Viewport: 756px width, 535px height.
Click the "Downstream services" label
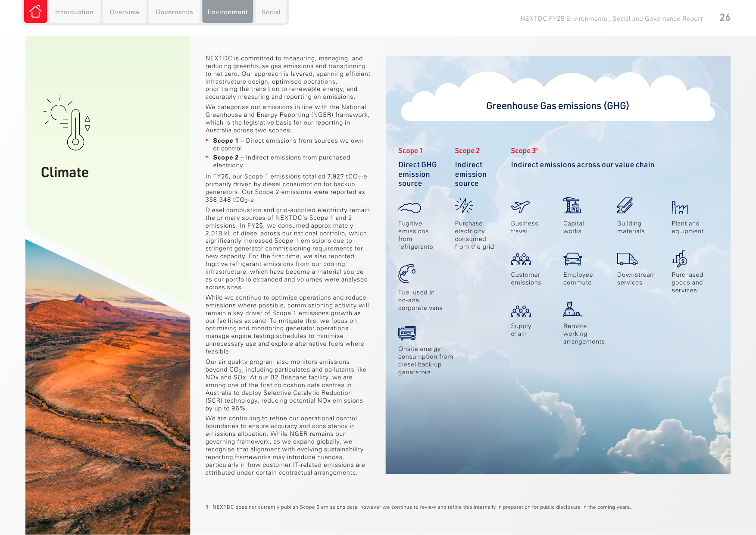(x=636, y=278)
